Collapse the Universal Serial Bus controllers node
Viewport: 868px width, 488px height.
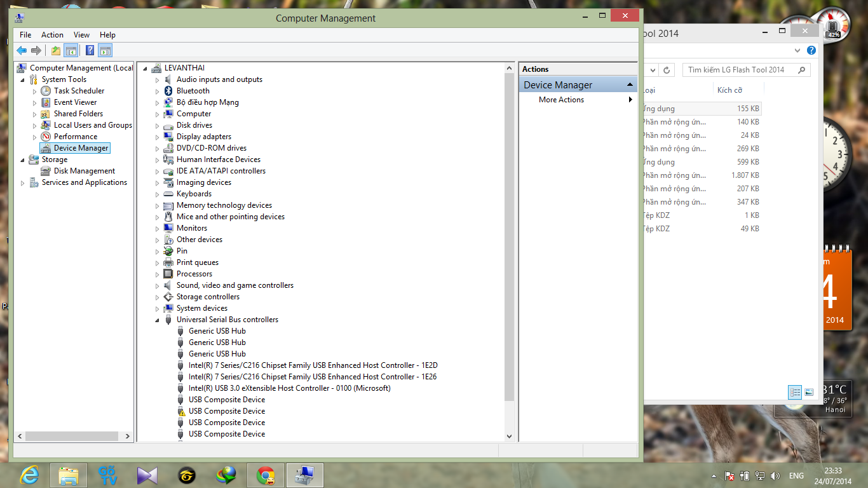click(x=158, y=320)
